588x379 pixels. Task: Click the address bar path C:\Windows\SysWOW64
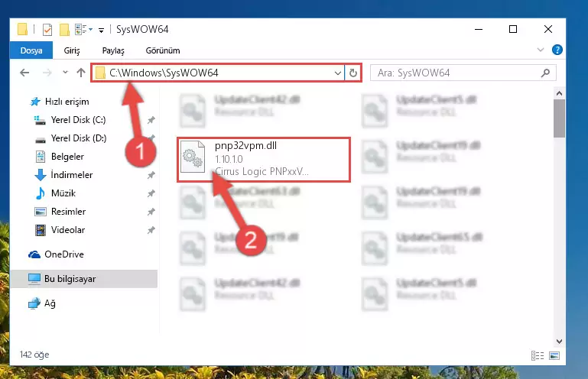(x=164, y=73)
